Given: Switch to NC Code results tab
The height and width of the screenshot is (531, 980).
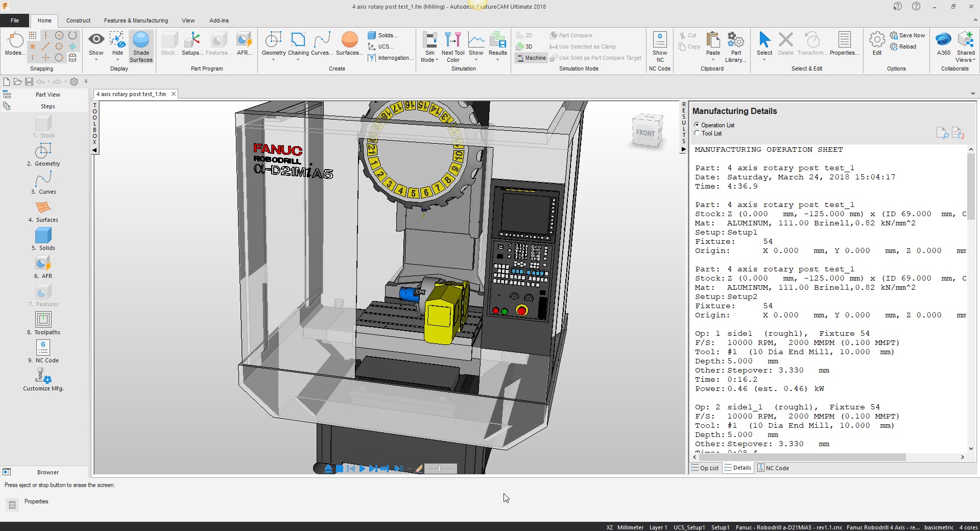Looking at the screenshot, I should pos(773,468).
